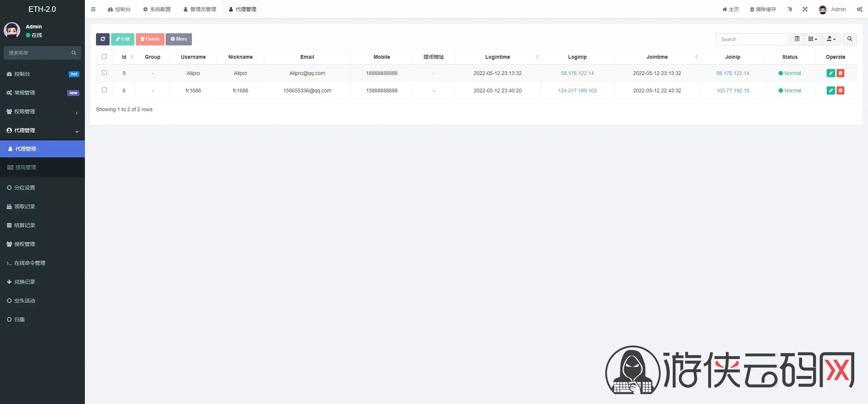Screen dimensions: 868x404
Task: Check the checkbox for Id 8 row
Action: [x=104, y=90]
